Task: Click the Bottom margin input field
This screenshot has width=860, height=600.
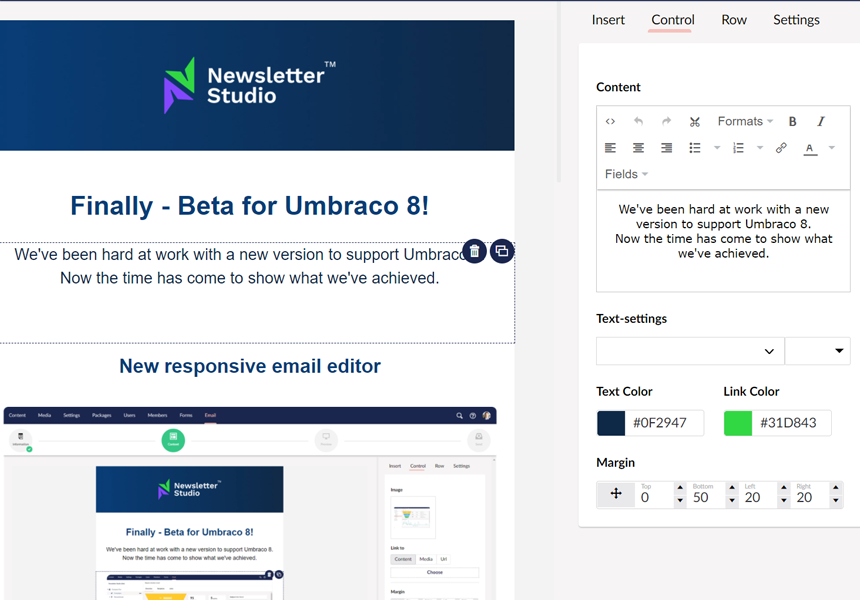Action: coord(707,495)
